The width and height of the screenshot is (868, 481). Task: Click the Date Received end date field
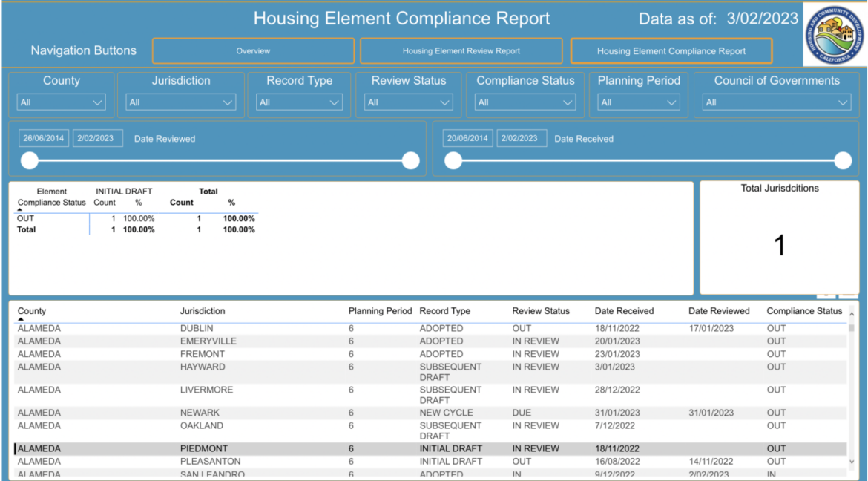522,138
